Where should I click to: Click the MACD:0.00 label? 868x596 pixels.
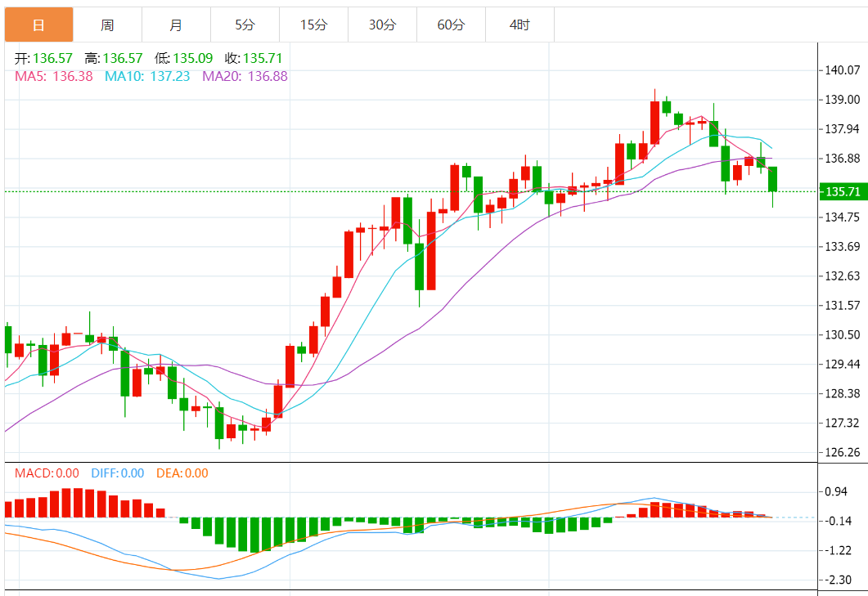coord(47,473)
